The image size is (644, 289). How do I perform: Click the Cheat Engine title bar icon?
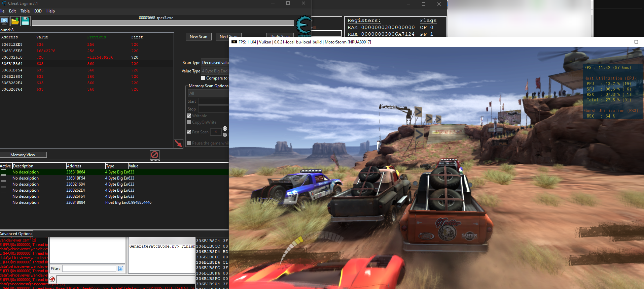4,3
